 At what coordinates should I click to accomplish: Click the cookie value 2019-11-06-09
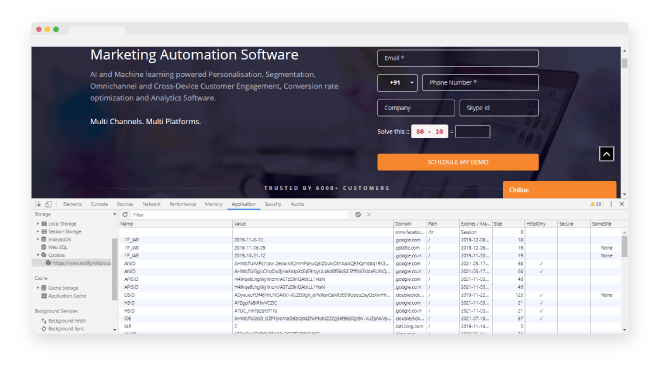250,248
